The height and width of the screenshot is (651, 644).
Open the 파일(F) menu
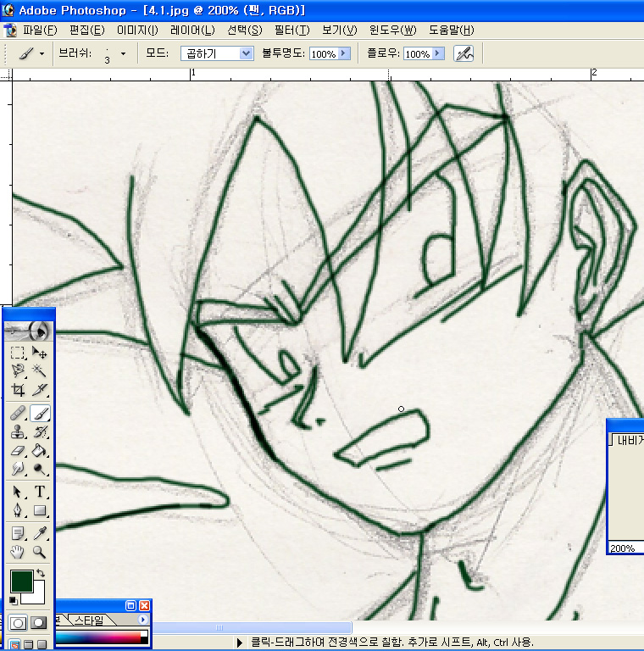[x=40, y=31]
